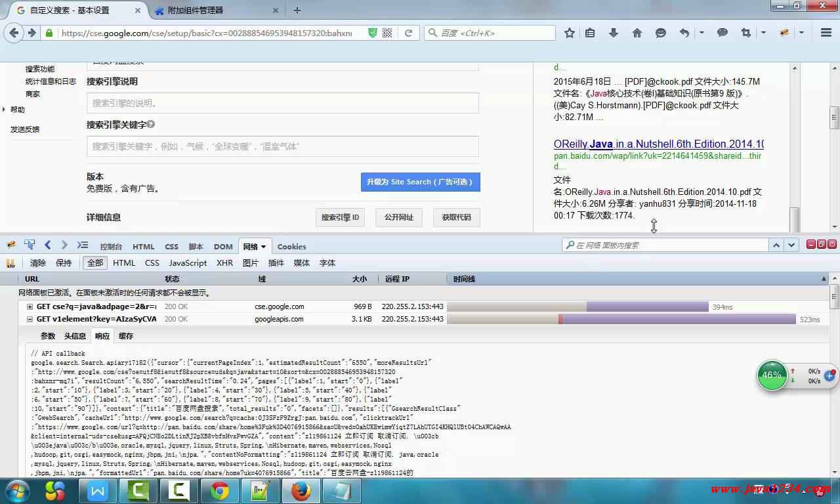Click the Firebug bug icon in browser toolbar
The image size is (840, 504).
coord(784,33)
